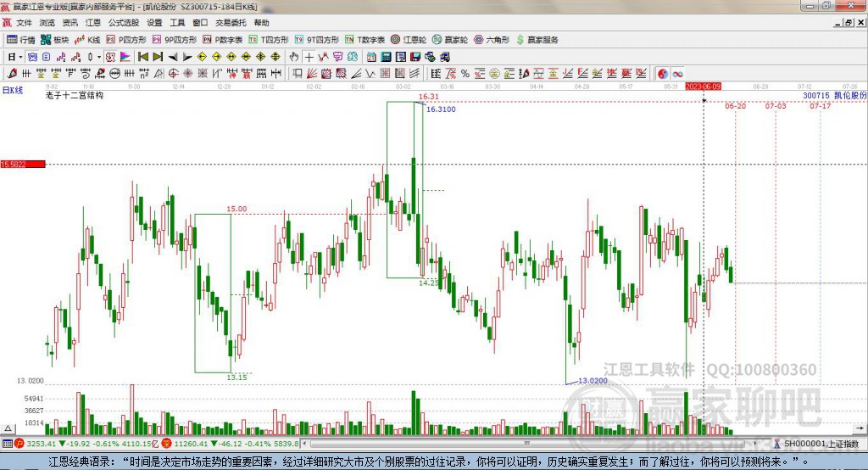Viewport: 868px width, 470px height.
Task: Open the T数字表 tool
Action: (x=364, y=40)
